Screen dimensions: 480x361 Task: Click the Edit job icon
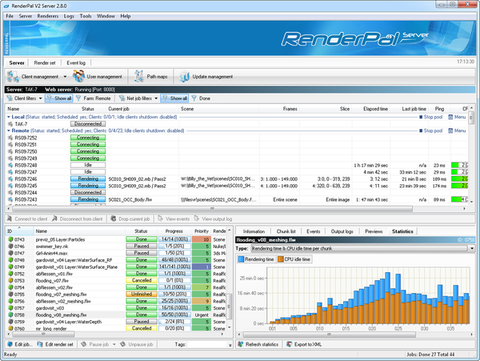pyautogui.click(x=10, y=344)
